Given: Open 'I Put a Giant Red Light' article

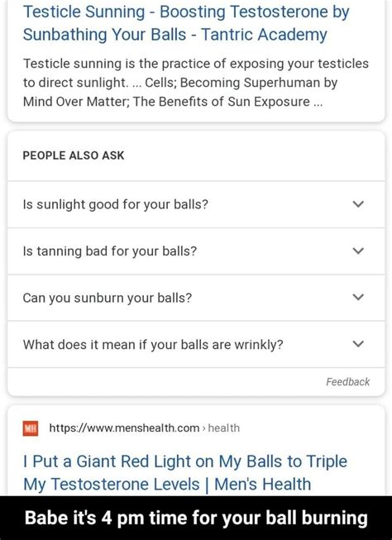Looking at the screenshot, I should pos(185,472).
